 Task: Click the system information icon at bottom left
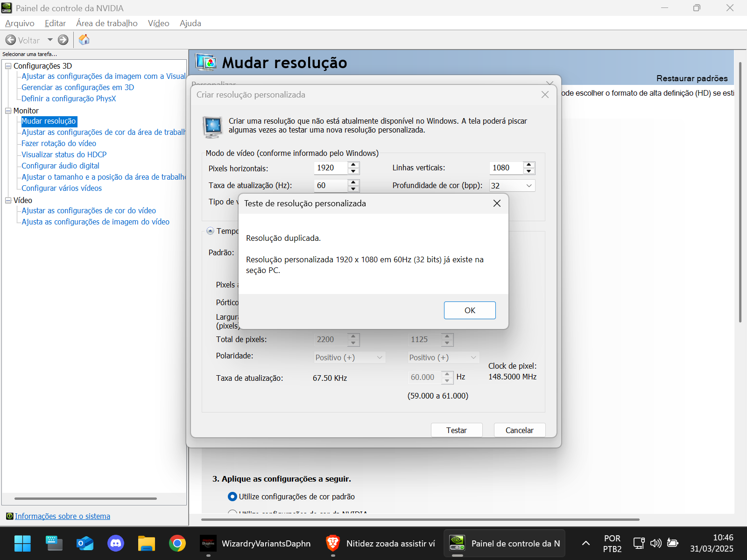point(9,516)
